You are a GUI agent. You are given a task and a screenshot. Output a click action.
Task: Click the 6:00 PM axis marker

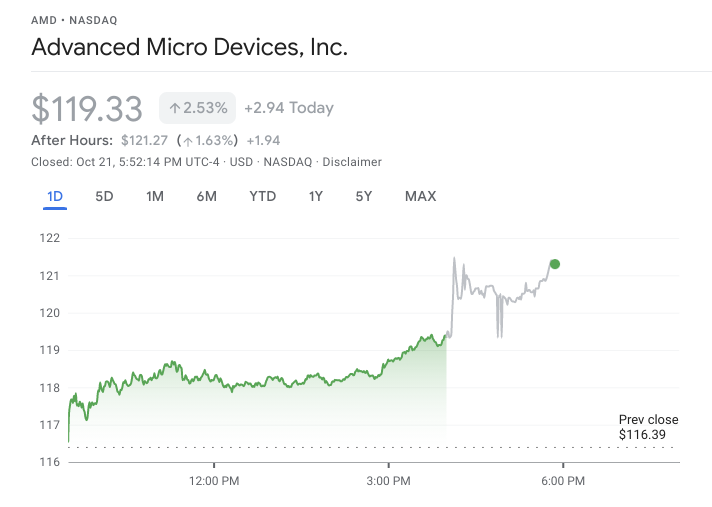click(563, 481)
